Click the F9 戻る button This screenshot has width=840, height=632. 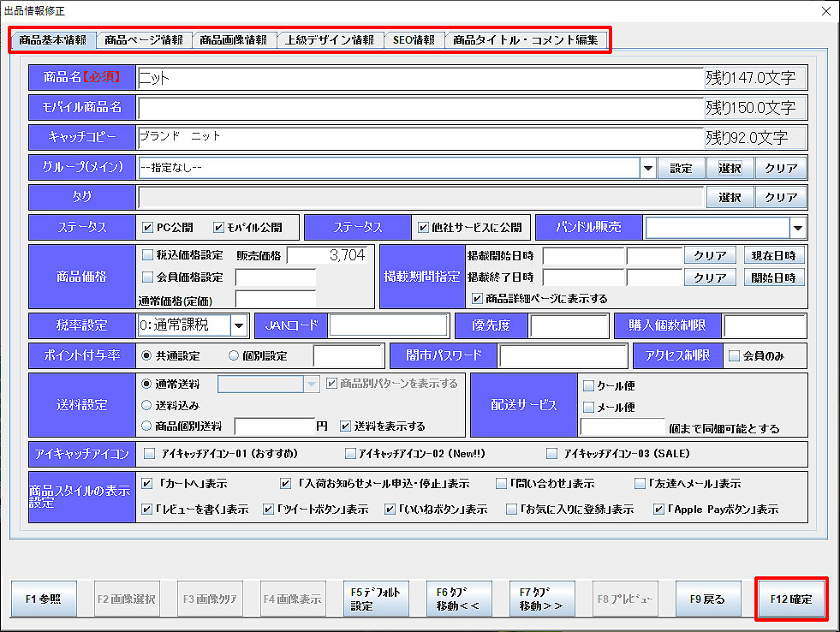click(707, 599)
